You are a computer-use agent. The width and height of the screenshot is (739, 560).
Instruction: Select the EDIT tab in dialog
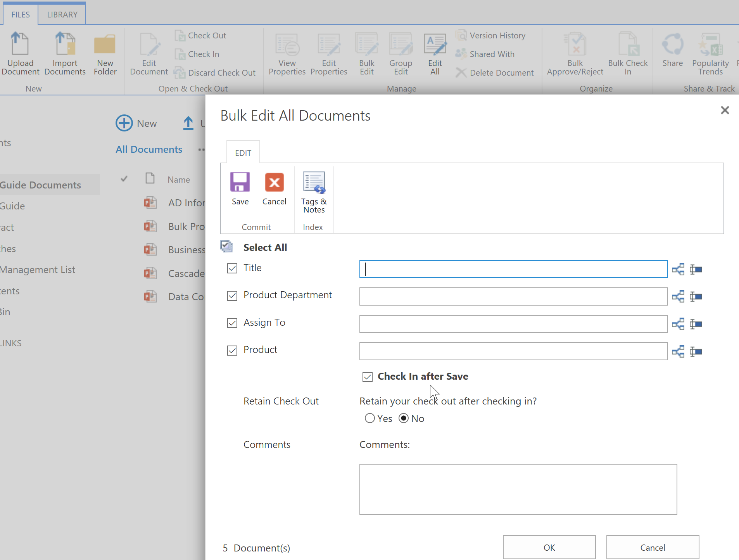243,153
